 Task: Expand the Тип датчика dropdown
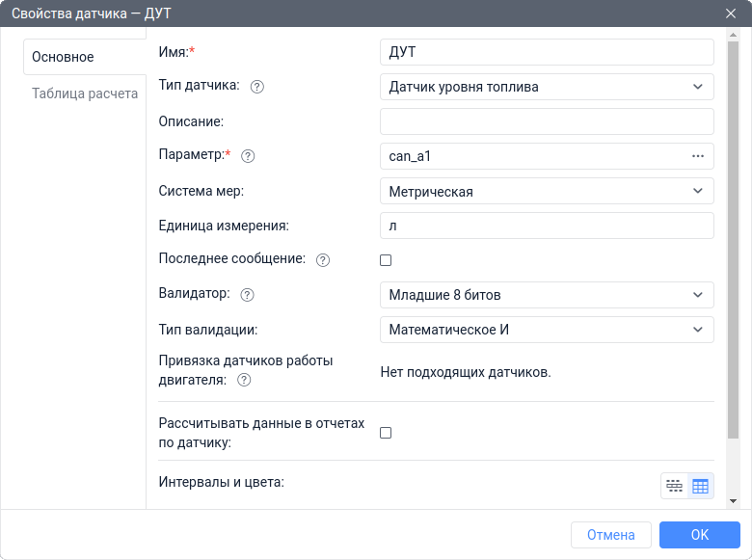coord(547,87)
